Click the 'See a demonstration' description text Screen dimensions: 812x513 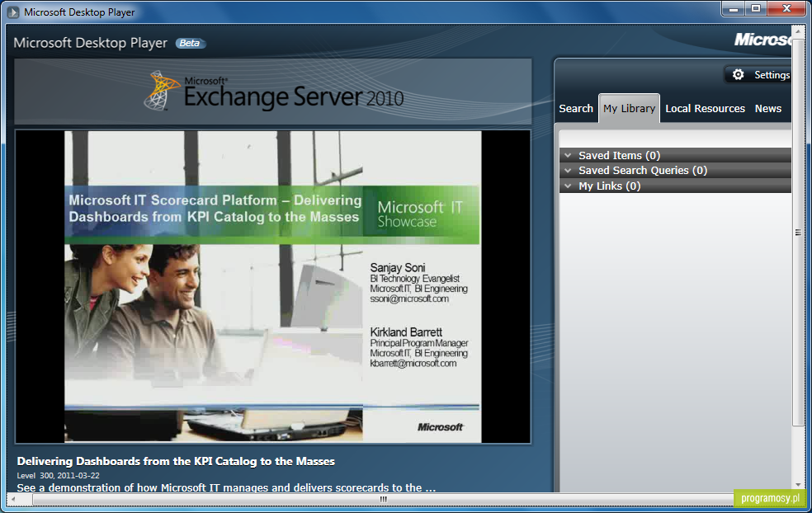226,487
